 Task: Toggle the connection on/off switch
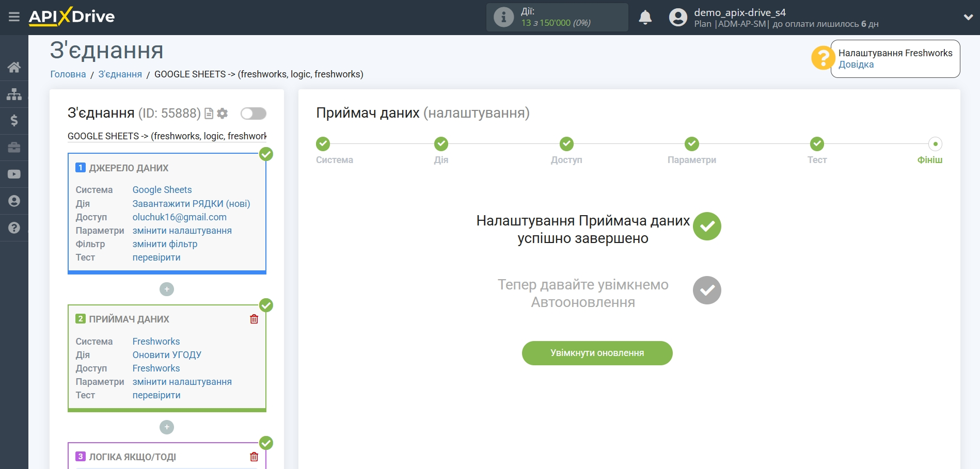pos(253,114)
